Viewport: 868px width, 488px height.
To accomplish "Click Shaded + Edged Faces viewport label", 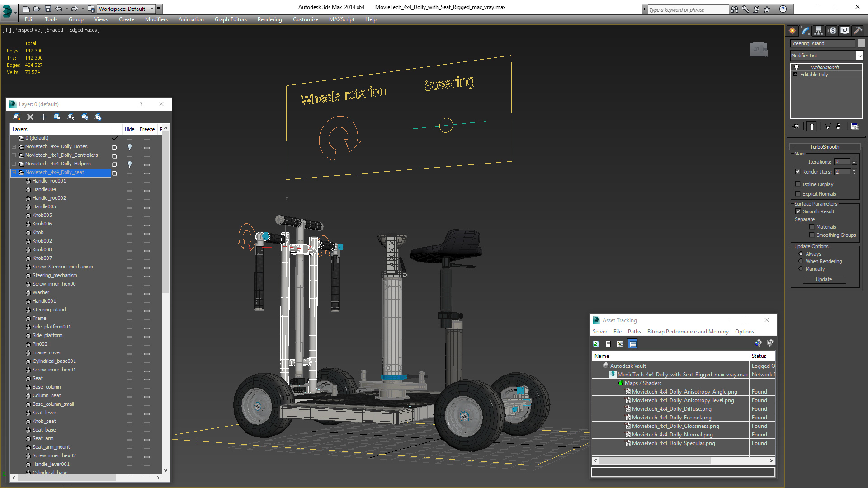I will (72, 30).
